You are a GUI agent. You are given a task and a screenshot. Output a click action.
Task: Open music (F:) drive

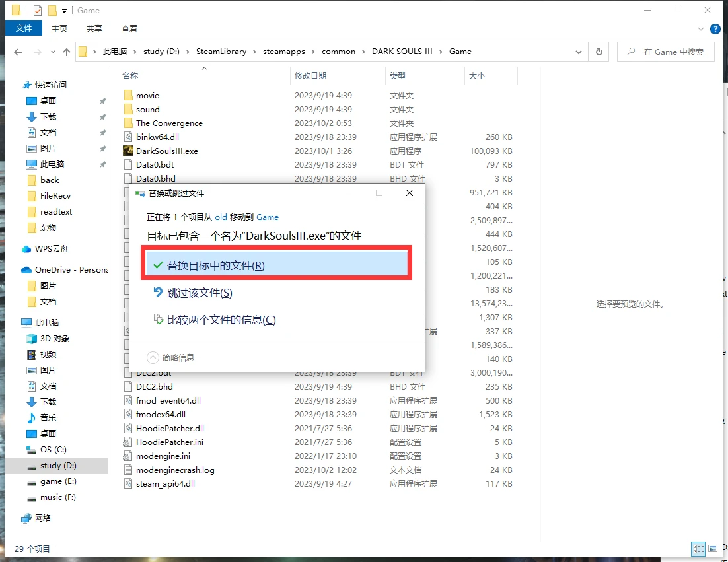pyautogui.click(x=57, y=497)
